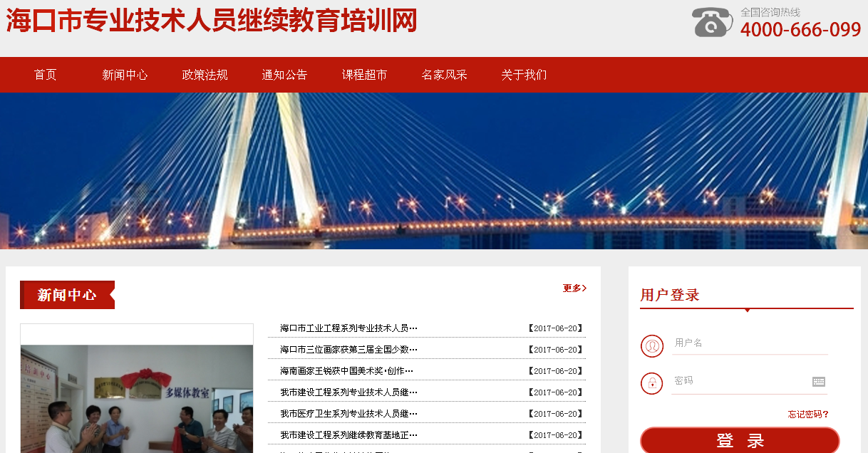
Task: Open news 海南画家王锐获中国美术奖
Action: point(346,371)
